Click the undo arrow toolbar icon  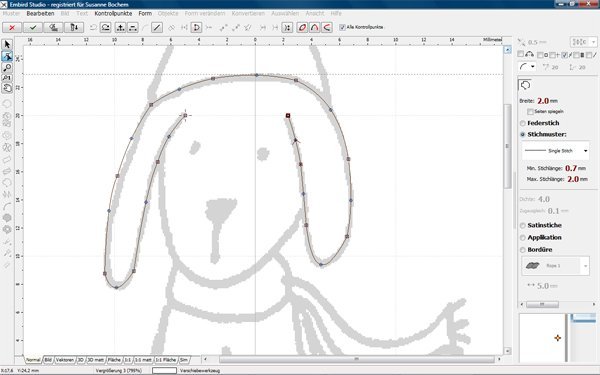[93, 28]
